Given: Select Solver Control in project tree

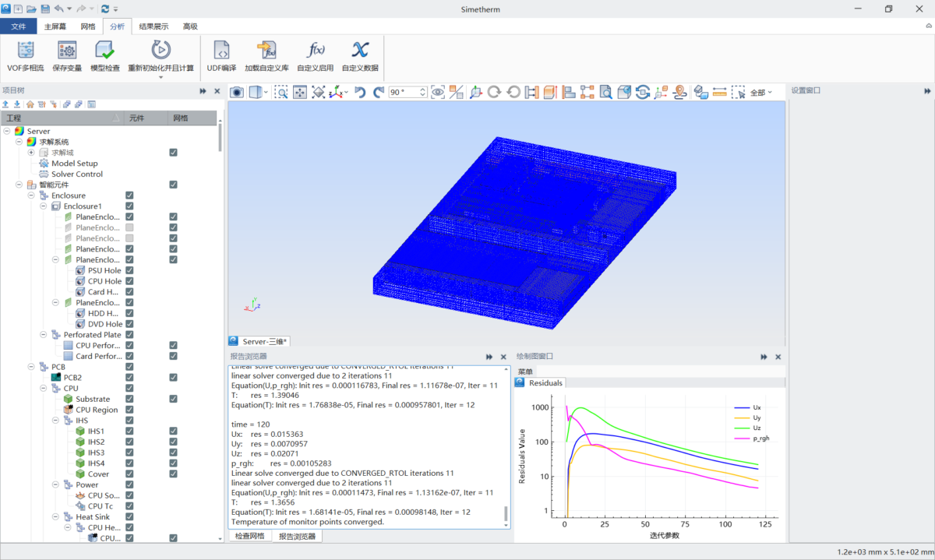Looking at the screenshot, I should pyautogui.click(x=77, y=174).
